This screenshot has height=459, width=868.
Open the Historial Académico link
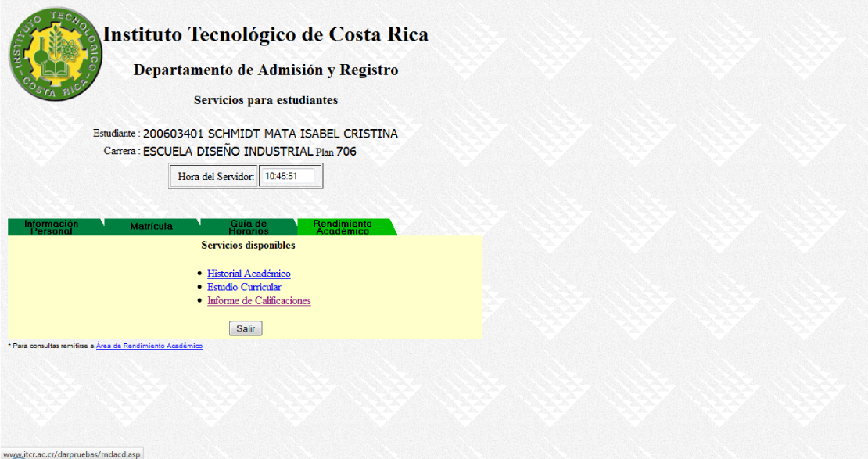point(249,274)
